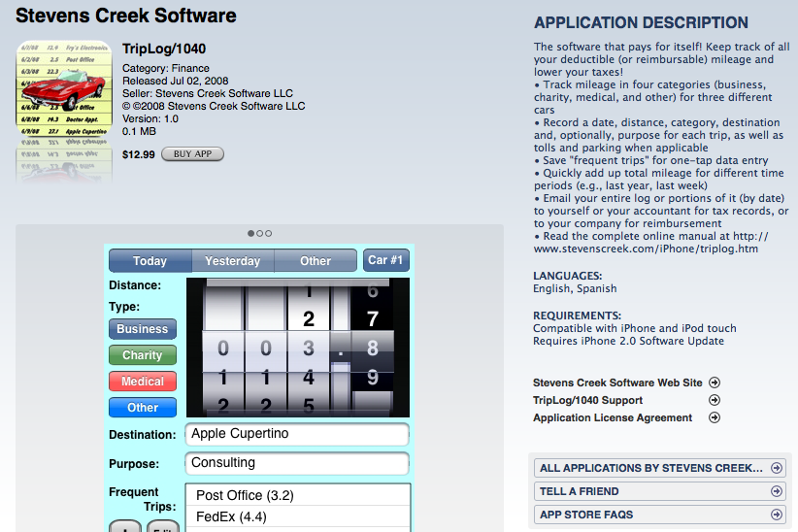Screen dimensions: 798x532
Task: Click Tell a Friend
Action: point(660,491)
